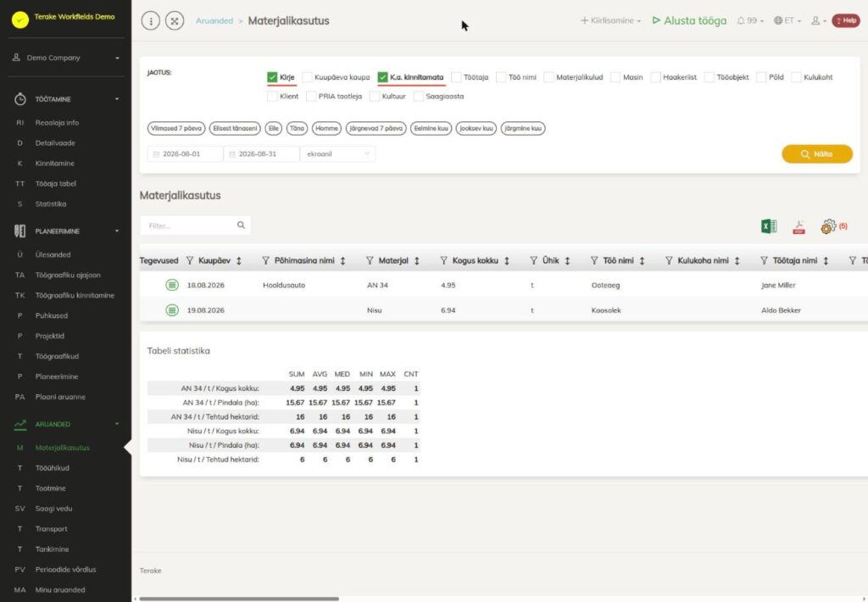Enable the Töötaja grouping checkbox
The image size is (868, 602).
coord(456,77)
